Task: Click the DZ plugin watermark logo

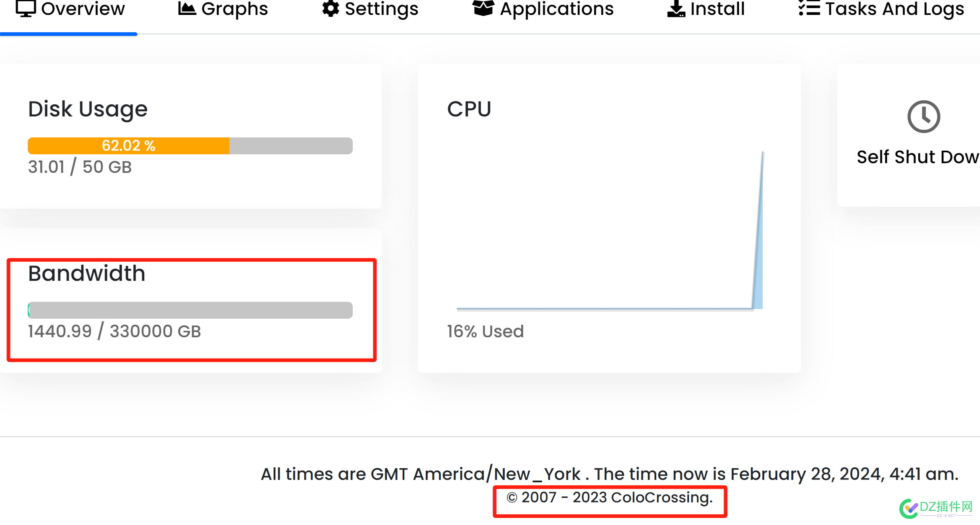Action: click(936, 508)
